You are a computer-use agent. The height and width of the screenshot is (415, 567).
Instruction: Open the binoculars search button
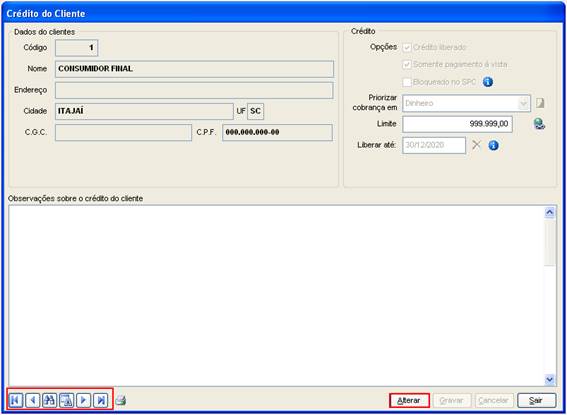pyautogui.click(x=50, y=400)
